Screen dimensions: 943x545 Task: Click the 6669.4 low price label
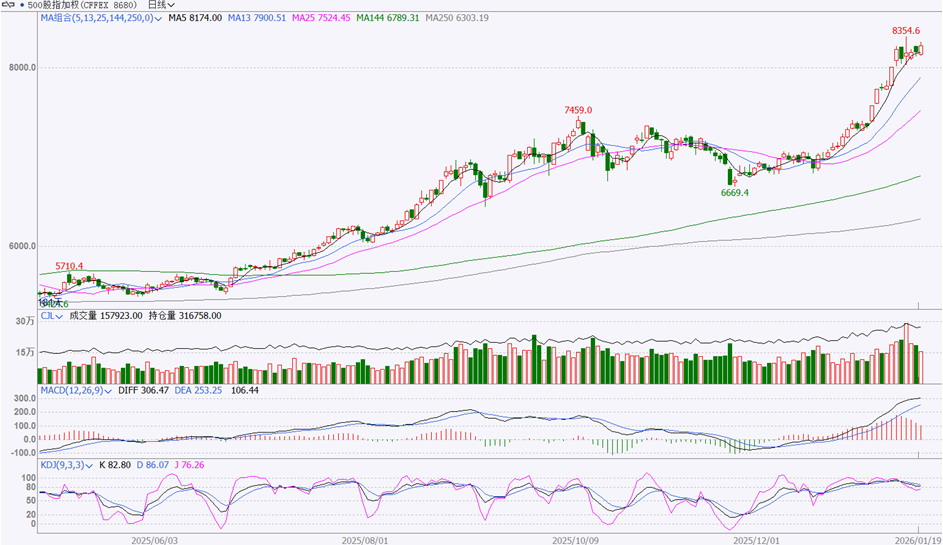735,192
